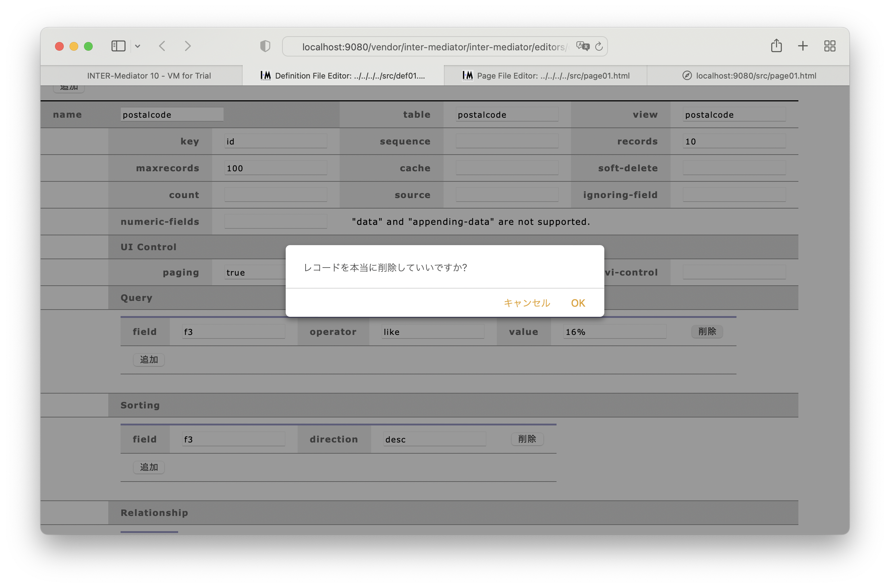Select the records field showing 10

click(734, 141)
